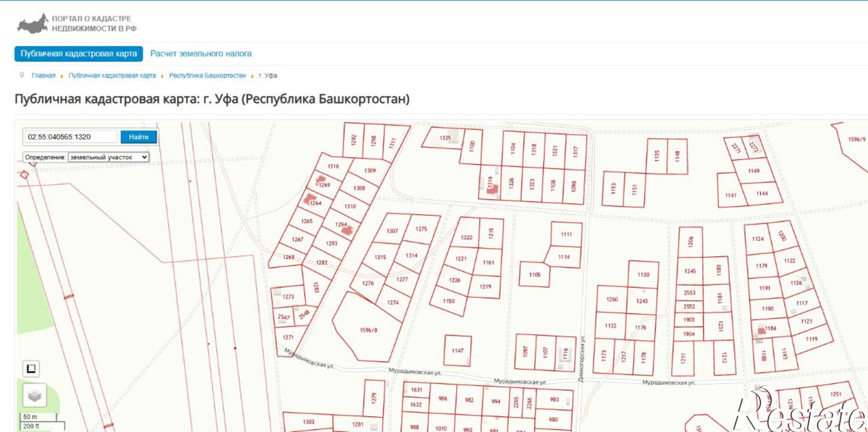
Task: Click parcel 1114 on the map
Action: (564, 257)
